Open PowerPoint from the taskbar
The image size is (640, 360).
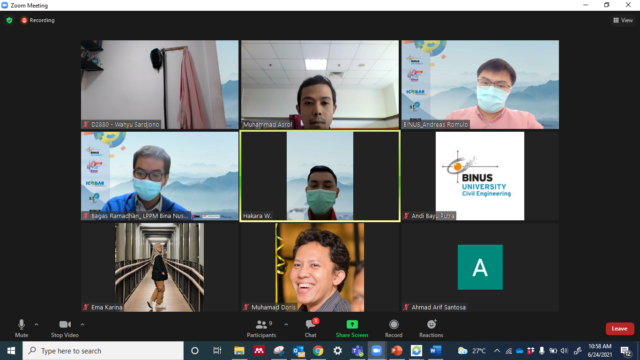[x=396, y=351]
